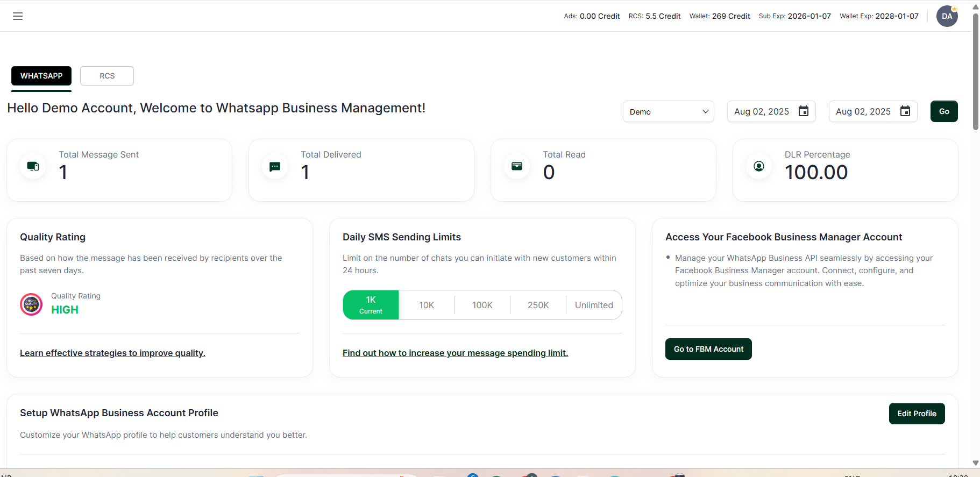Viewport: 980px width, 477px height.
Task: Expand the Demo account dropdown
Action: (668, 111)
